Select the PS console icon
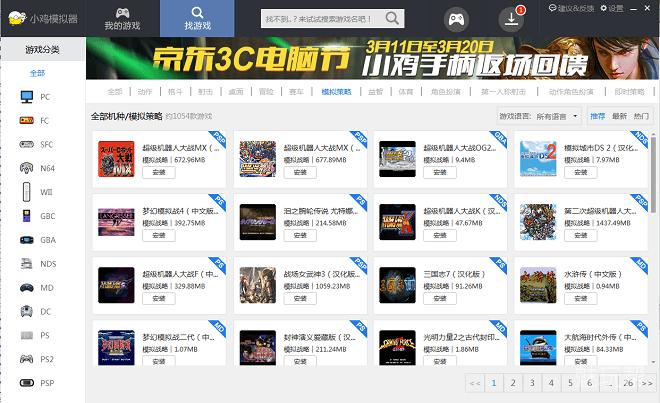This screenshot has width=660, height=403. pos(27,335)
